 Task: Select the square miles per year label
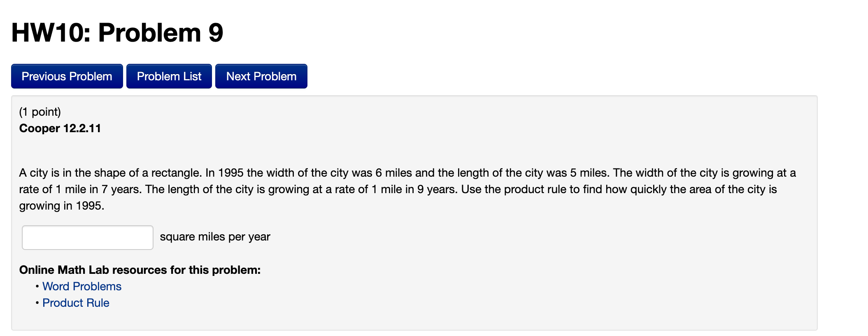coord(215,236)
